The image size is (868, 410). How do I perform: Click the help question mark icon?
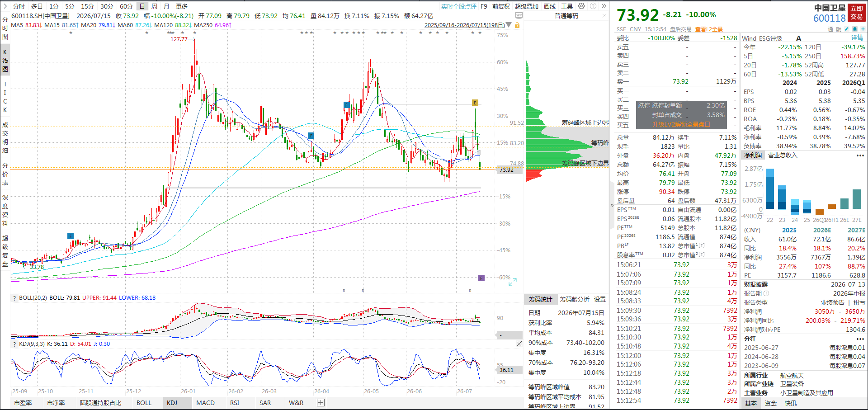point(593,6)
